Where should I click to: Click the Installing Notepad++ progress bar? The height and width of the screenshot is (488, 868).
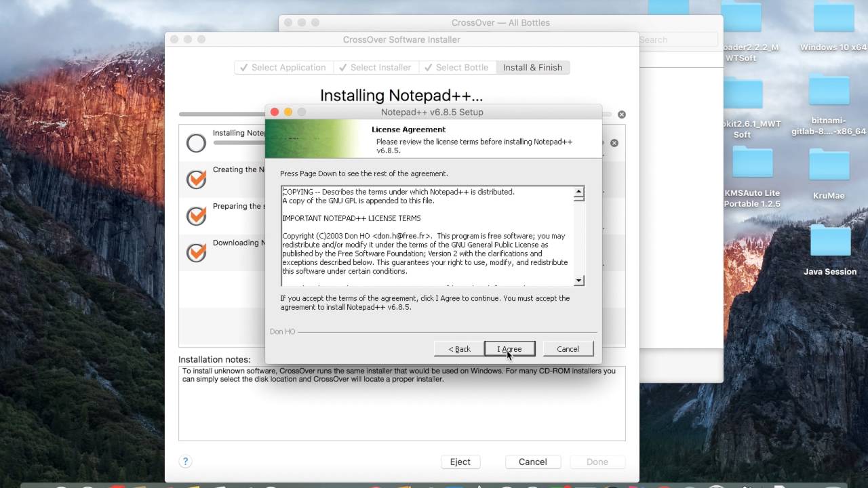point(239,142)
